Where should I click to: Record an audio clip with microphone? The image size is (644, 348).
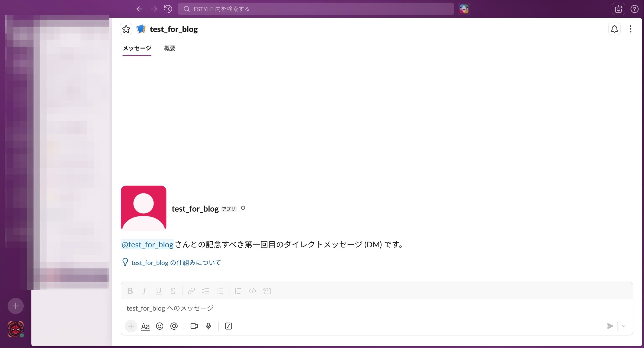(208, 326)
